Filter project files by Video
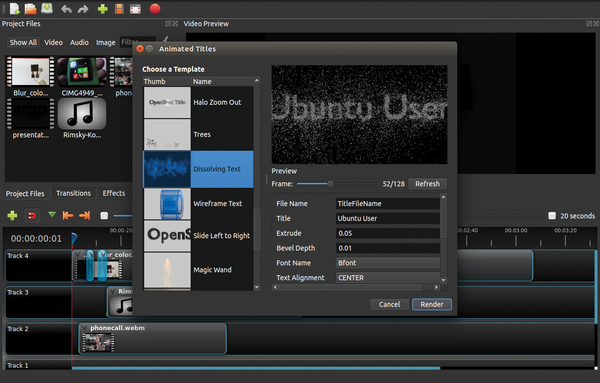600x383 pixels. click(53, 42)
